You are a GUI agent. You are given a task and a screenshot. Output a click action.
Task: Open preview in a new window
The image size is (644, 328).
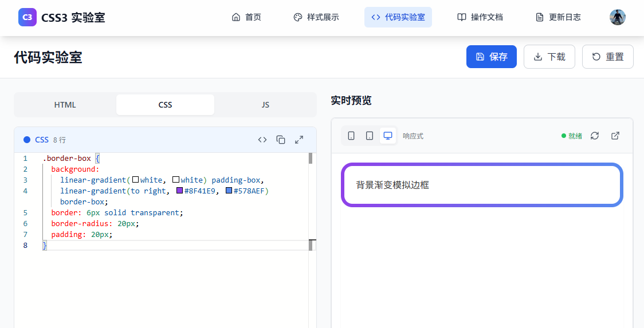point(615,136)
